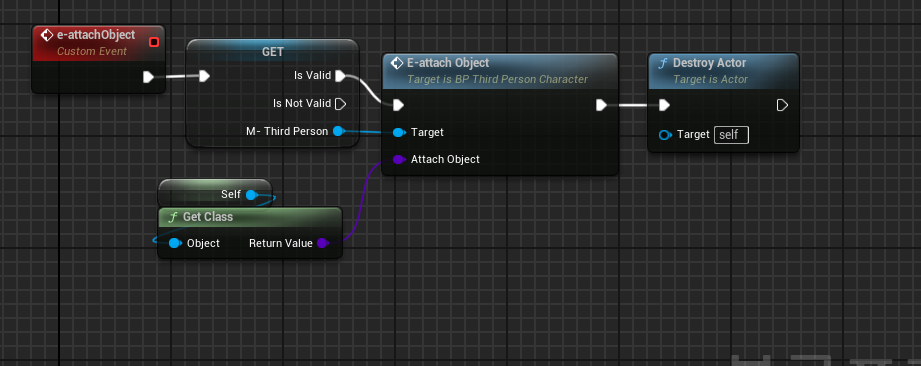Click the 'M- Third Person' label
The width and height of the screenshot is (921, 366).
[x=287, y=131]
